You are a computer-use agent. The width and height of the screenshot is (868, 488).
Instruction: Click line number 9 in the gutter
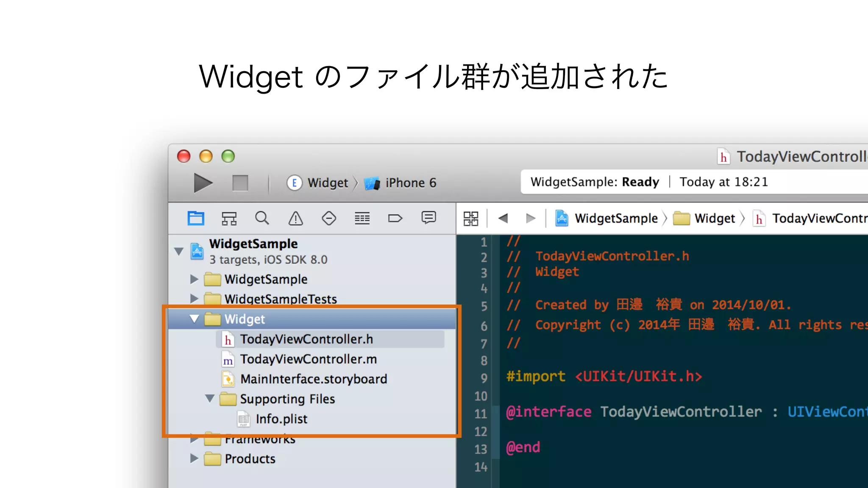(484, 378)
